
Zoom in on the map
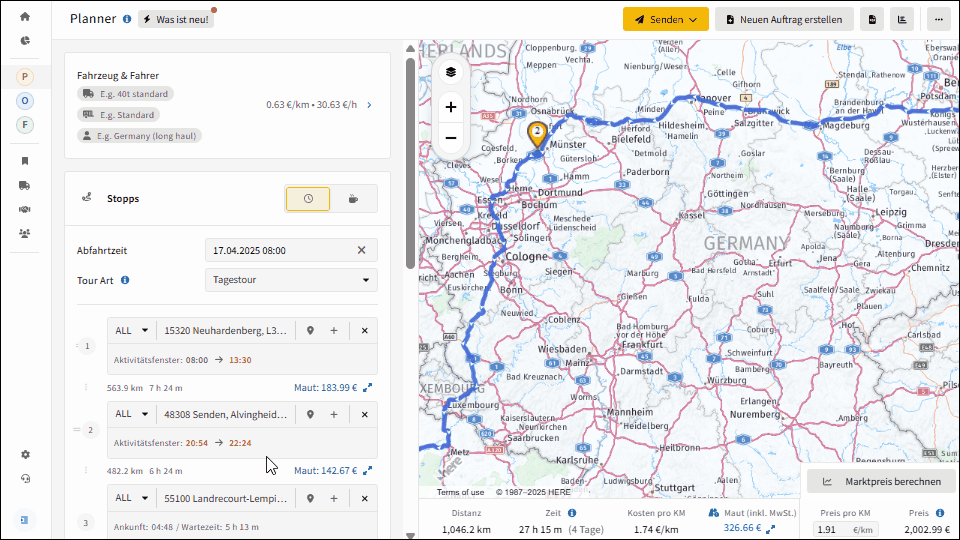(x=451, y=107)
